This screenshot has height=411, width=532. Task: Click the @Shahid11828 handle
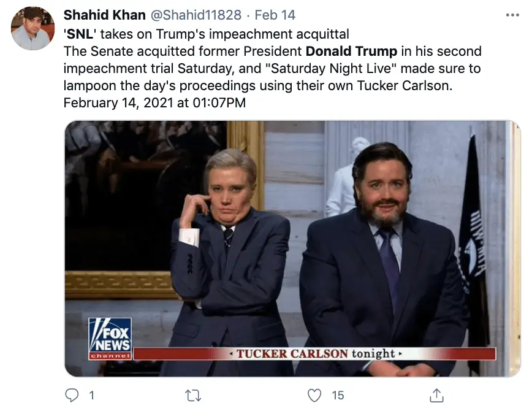click(x=196, y=15)
